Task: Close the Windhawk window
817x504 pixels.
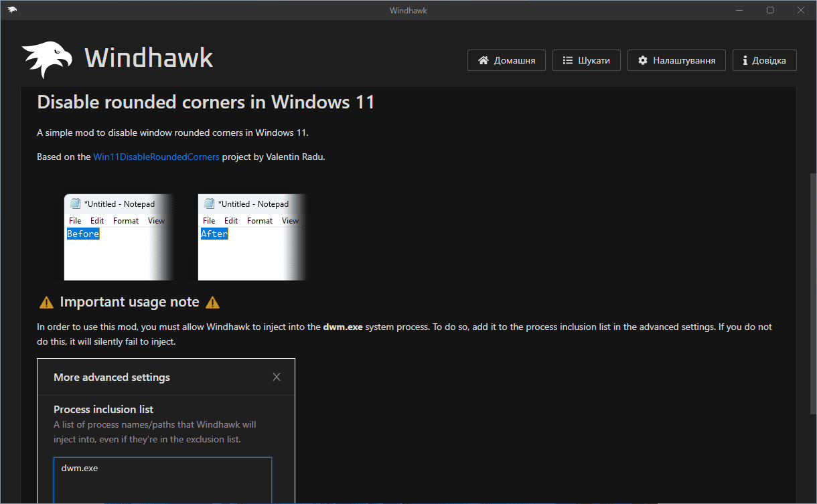Action: (x=801, y=10)
